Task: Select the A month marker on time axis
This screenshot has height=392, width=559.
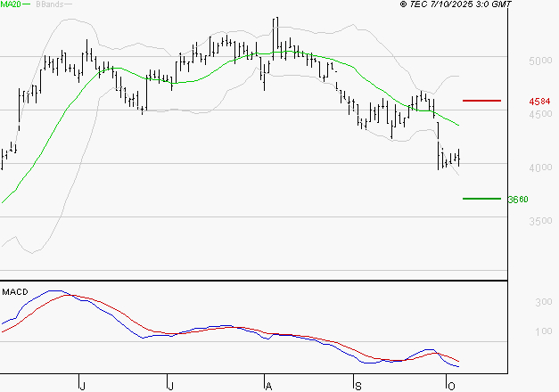Action: click(x=268, y=385)
